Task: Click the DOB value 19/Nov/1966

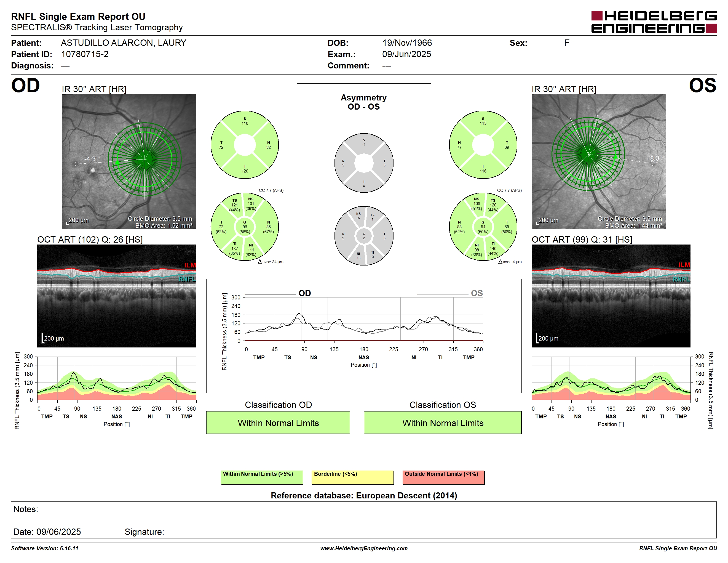Action: pyautogui.click(x=407, y=43)
